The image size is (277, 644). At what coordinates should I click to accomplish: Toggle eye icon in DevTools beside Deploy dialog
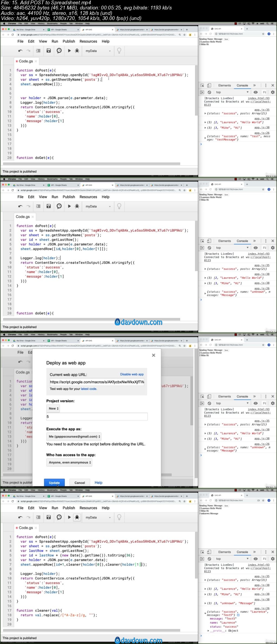pos(255,403)
